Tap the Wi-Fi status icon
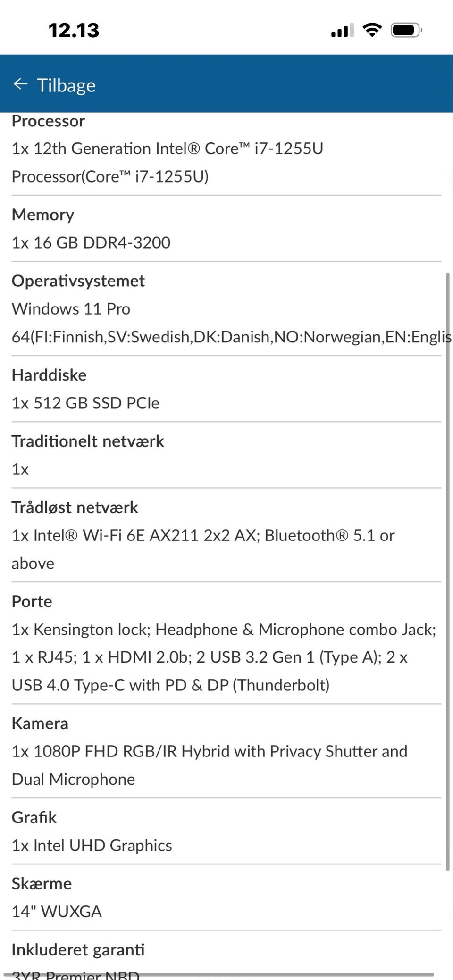The height and width of the screenshot is (980, 453). tap(372, 31)
